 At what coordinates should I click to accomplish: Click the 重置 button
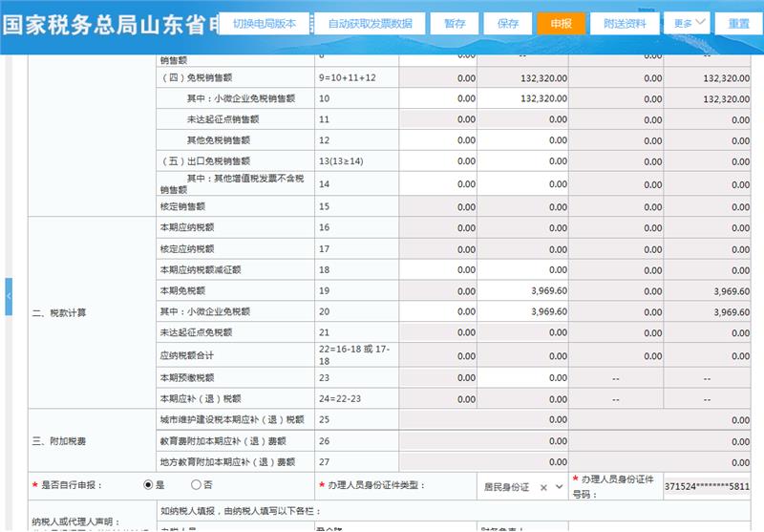point(738,23)
